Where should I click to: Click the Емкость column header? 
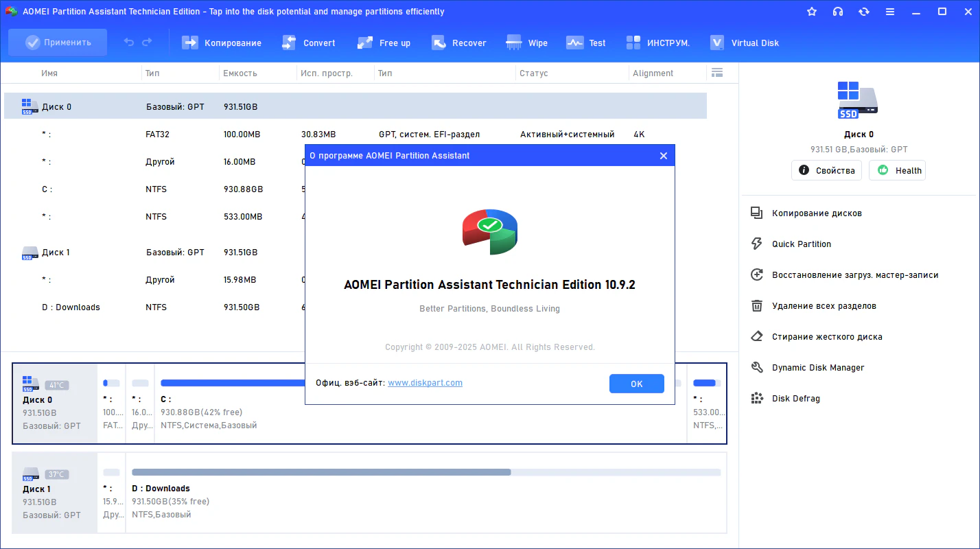coord(240,73)
